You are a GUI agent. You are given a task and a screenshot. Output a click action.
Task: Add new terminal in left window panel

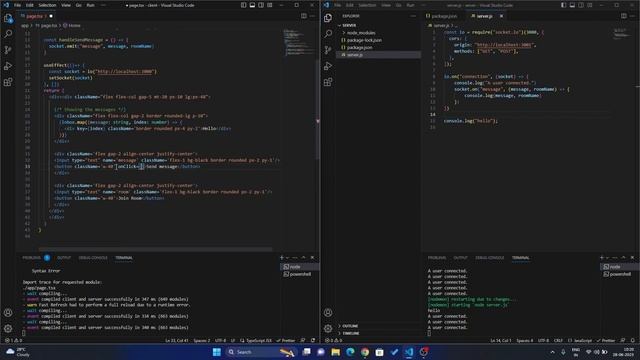(x=282, y=258)
